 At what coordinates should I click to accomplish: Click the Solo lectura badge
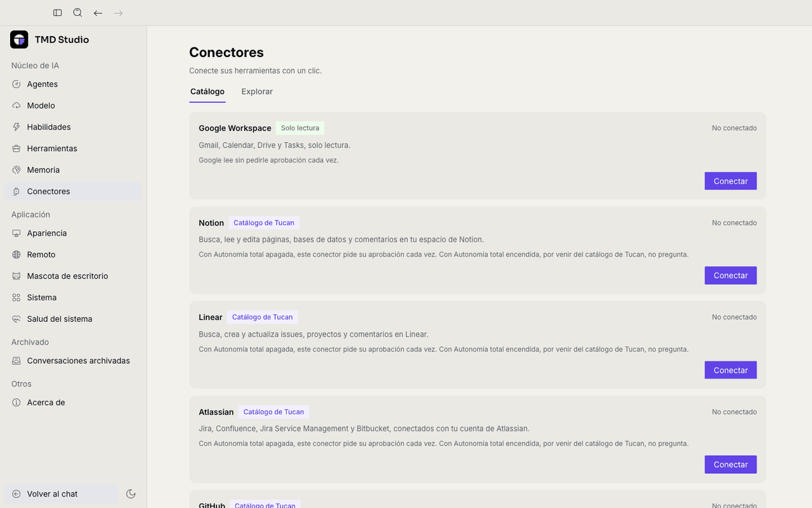click(300, 128)
